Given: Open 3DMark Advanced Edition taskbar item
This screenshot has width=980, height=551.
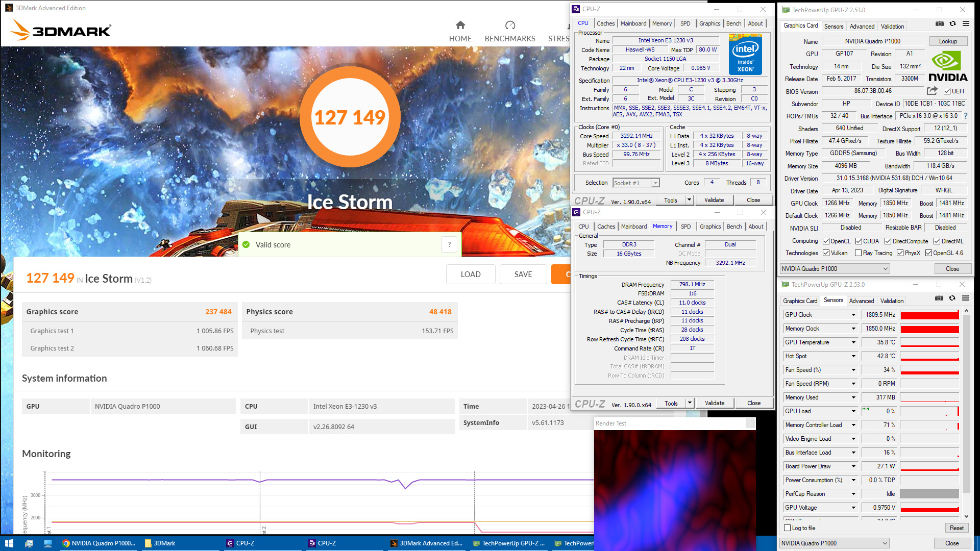Looking at the screenshot, I should (426, 543).
